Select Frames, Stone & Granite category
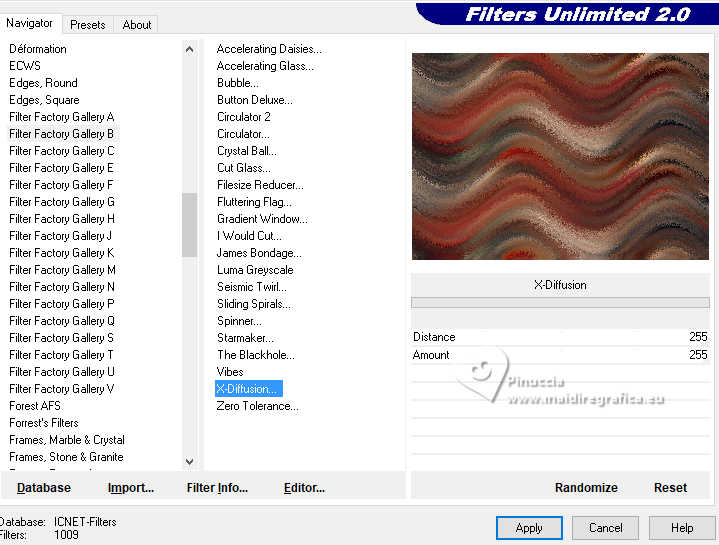This screenshot has height=545, width=719. click(66, 457)
